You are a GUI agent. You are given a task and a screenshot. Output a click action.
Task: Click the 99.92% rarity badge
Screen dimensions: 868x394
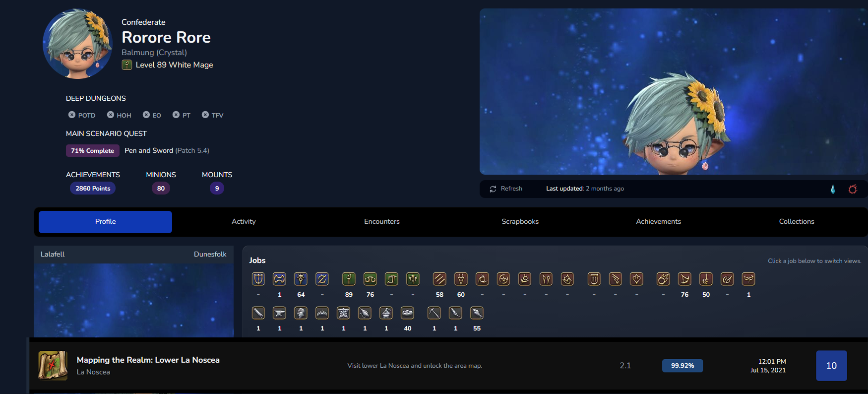[x=682, y=366]
